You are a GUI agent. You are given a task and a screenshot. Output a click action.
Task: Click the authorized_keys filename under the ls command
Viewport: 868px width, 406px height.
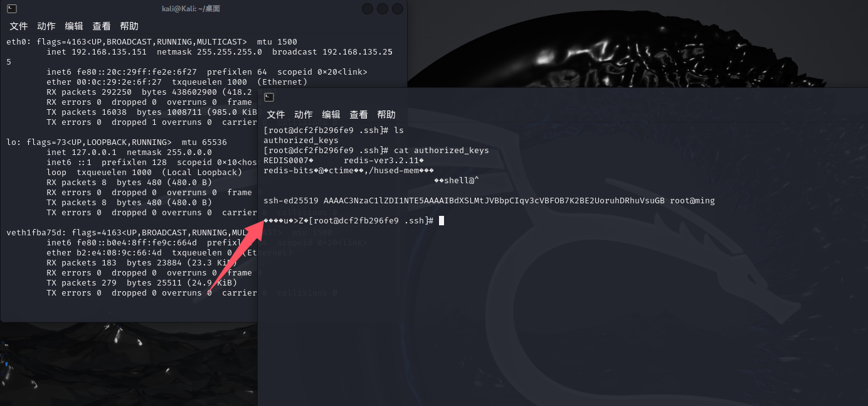[x=301, y=141]
